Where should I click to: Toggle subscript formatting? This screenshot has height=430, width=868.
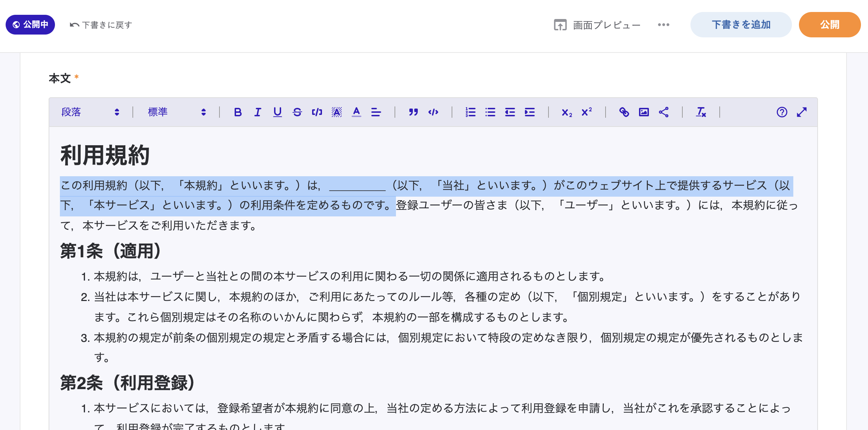tap(566, 112)
